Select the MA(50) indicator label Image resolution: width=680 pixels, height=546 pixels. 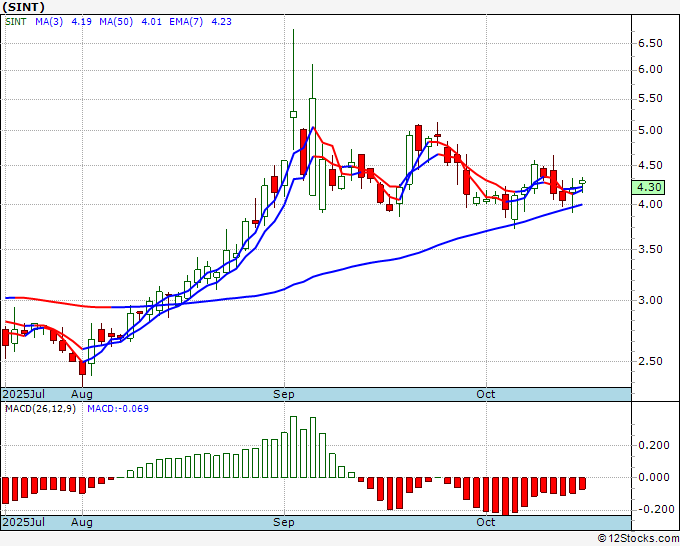click(116, 22)
